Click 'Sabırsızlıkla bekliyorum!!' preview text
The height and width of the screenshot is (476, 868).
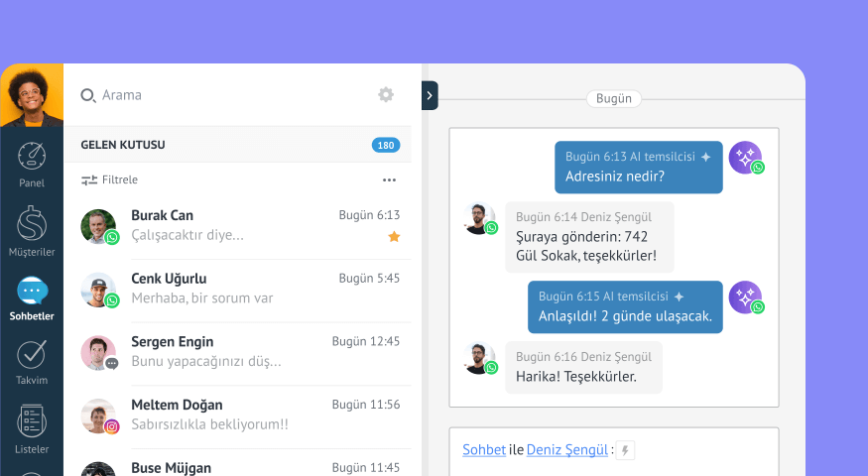point(209,424)
